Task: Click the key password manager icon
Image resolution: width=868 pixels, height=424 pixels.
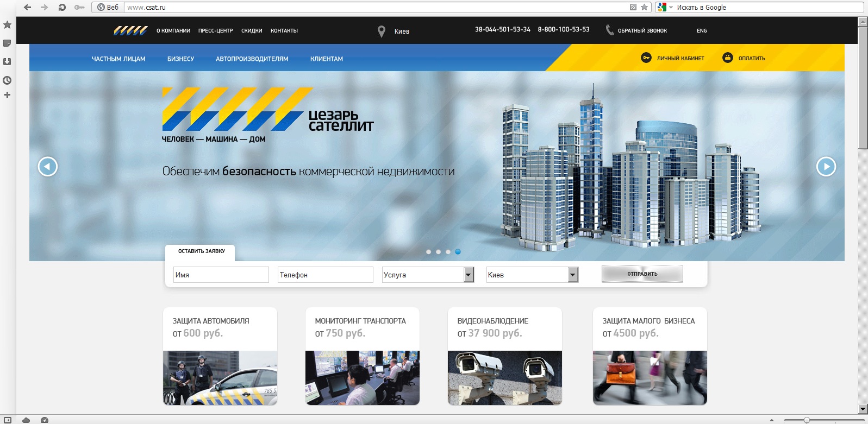Action: click(x=79, y=7)
